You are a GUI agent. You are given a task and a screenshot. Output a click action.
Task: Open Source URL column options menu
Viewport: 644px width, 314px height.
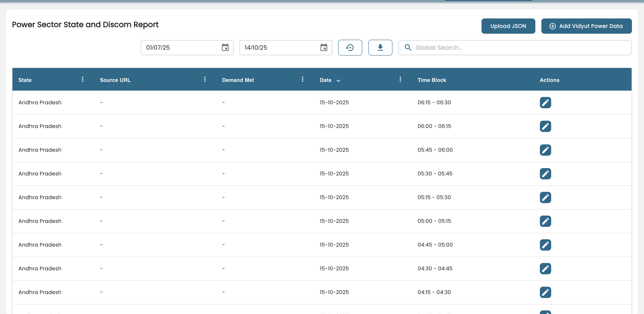pyautogui.click(x=205, y=79)
